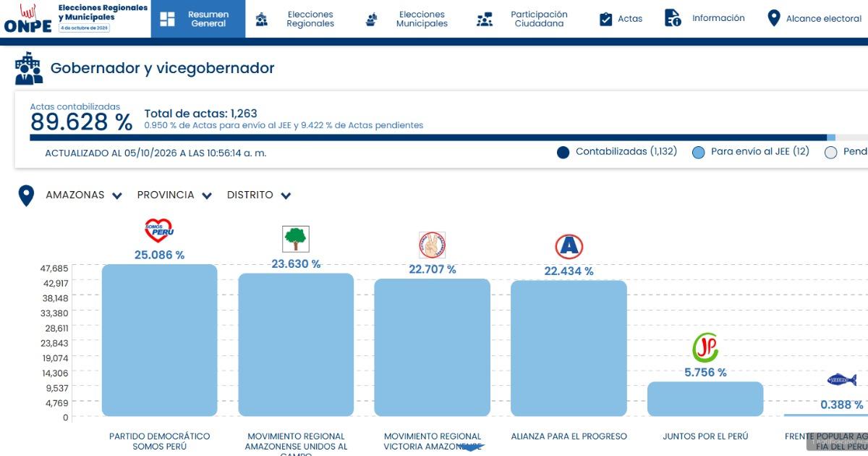Image resolution: width=868 pixels, height=456 pixels.
Task: Click the Total de actas: 1,263 text
Action: (200, 114)
